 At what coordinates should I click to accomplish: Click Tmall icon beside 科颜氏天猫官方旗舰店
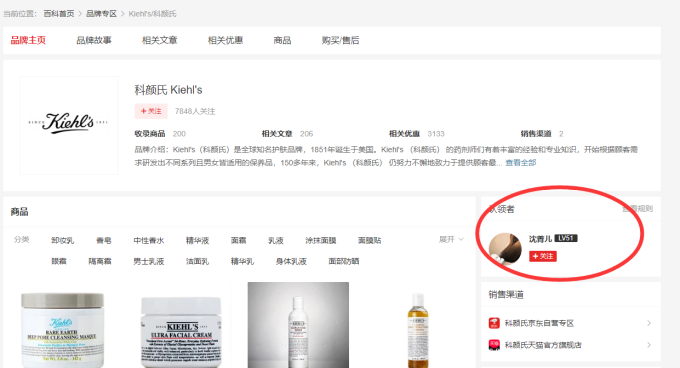tap(494, 345)
